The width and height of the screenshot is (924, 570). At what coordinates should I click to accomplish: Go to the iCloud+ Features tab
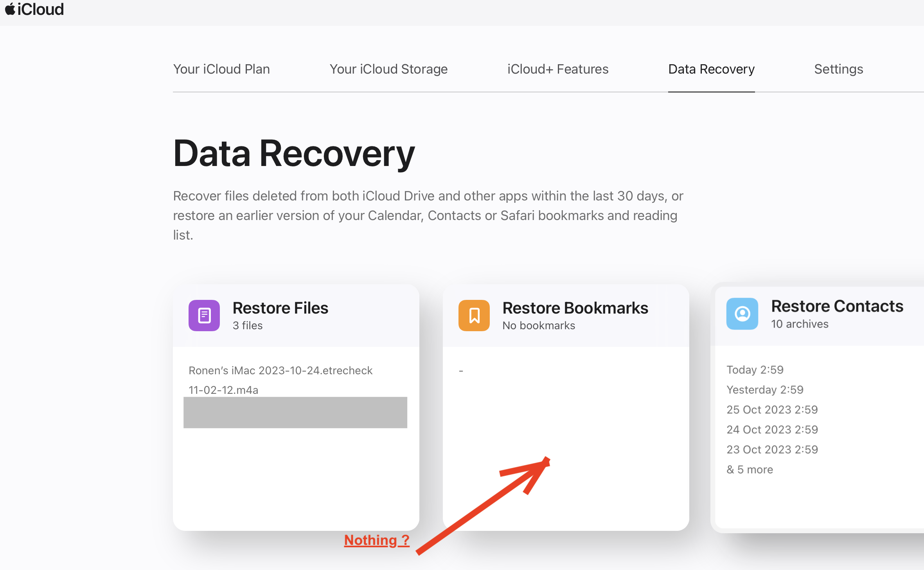pos(557,69)
